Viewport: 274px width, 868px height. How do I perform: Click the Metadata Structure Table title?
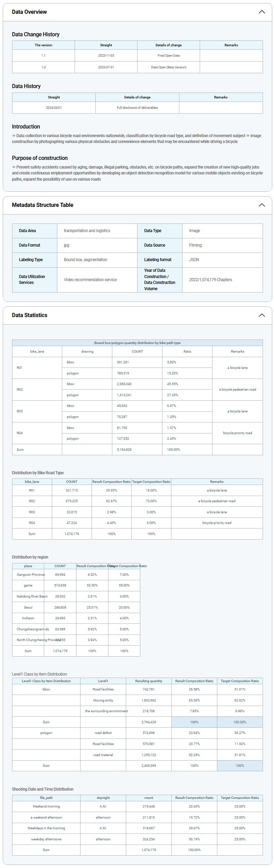coord(42,205)
